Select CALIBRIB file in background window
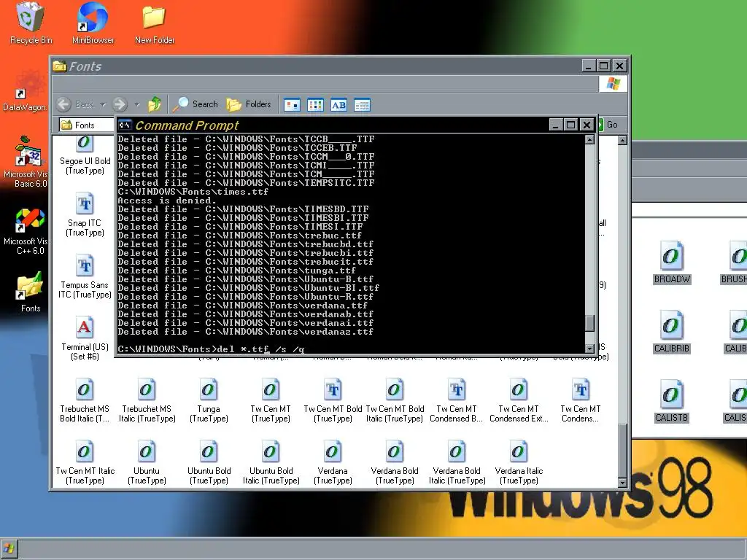The height and width of the screenshot is (560, 747). click(x=672, y=332)
